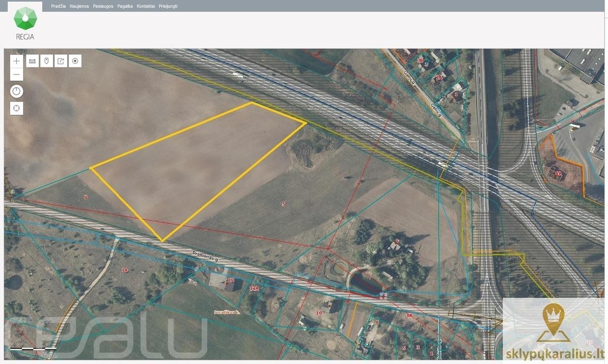This screenshot has width=608, height=364.
Task: Zoom out of the map
Action: pyautogui.click(x=17, y=74)
